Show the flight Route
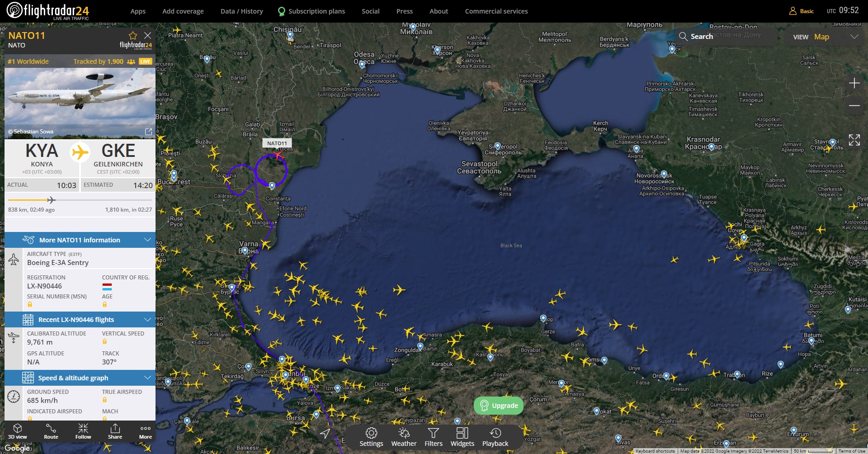868x454 pixels. point(51,431)
